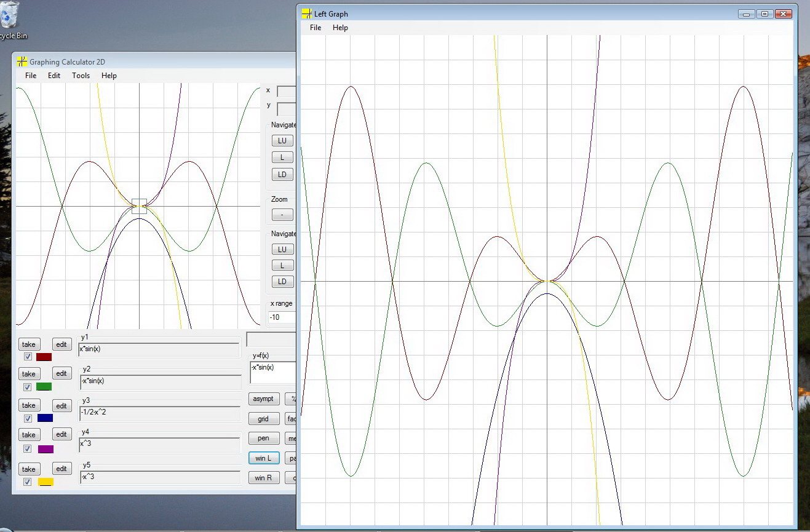Open Edit menu in Graphing Calculator 2D
This screenshot has height=532, width=810.
pos(54,76)
